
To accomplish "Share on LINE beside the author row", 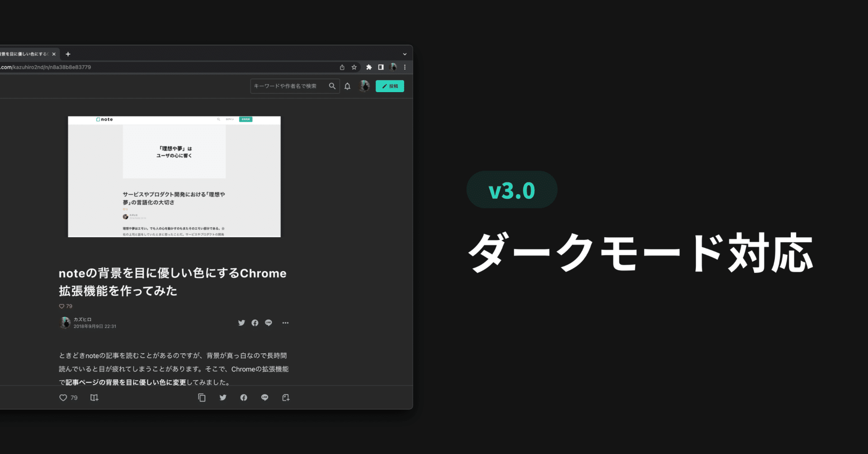I will 269,323.
